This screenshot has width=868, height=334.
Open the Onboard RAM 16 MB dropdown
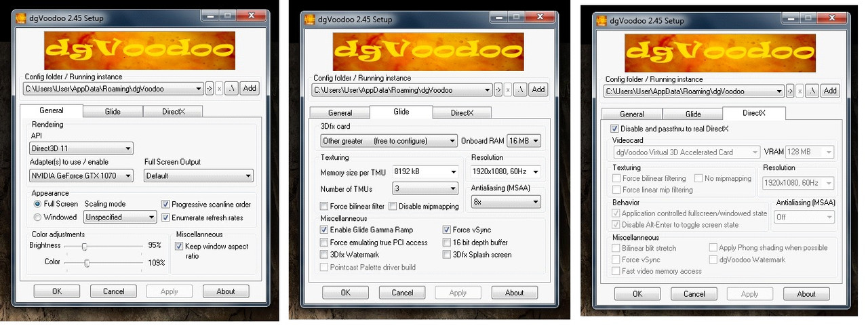[524, 141]
